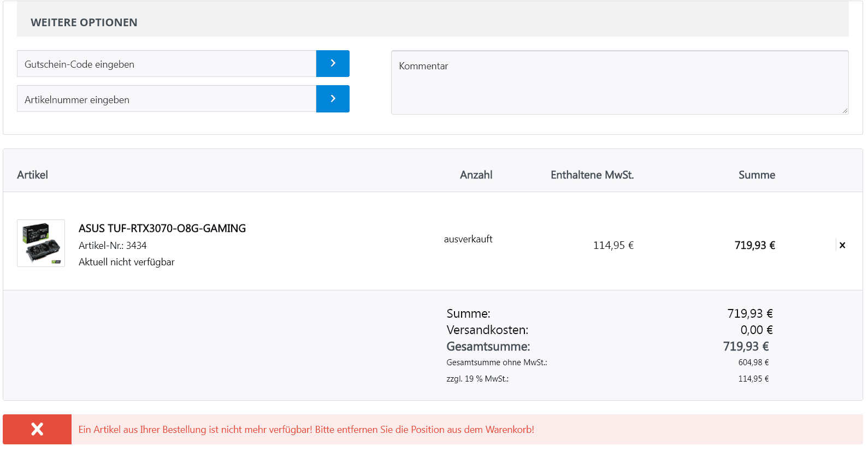Click the item row 114,95 € tax value

tap(613, 245)
